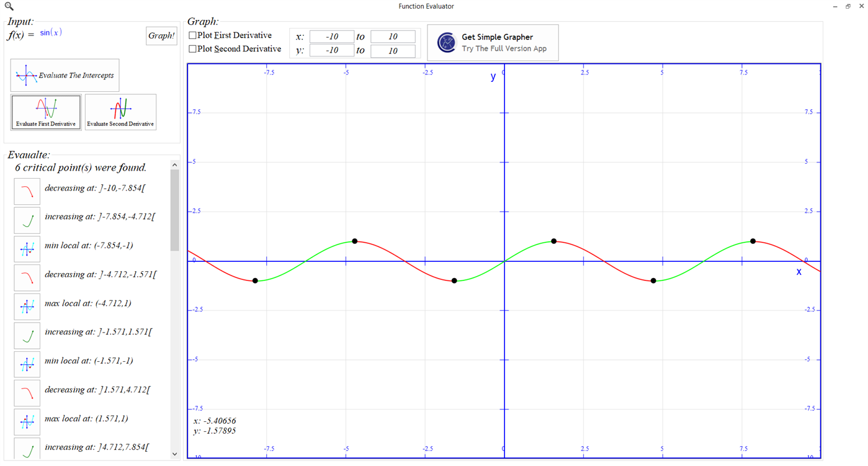Click max local icon at (-4.712,1)
Viewport: 868px width, 466px height.
(27, 307)
